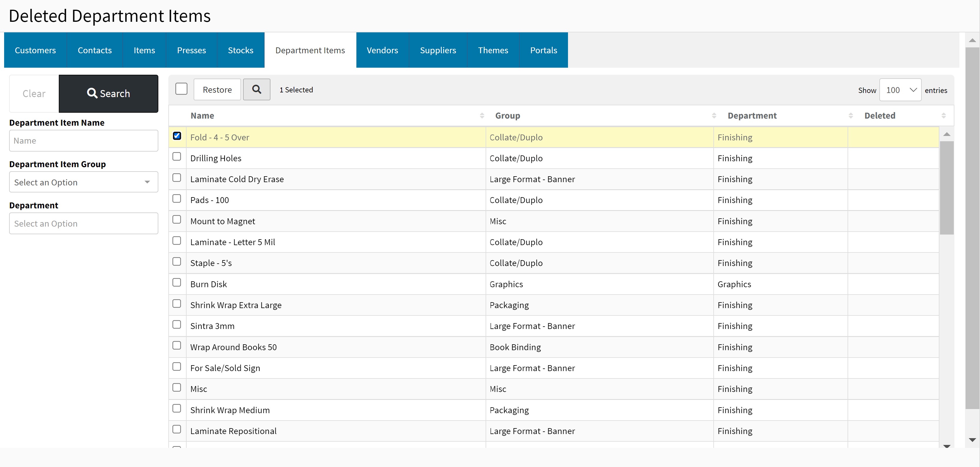Click the table's vertical scrollbar thumb
The height and width of the screenshot is (467, 980).
tap(946, 188)
